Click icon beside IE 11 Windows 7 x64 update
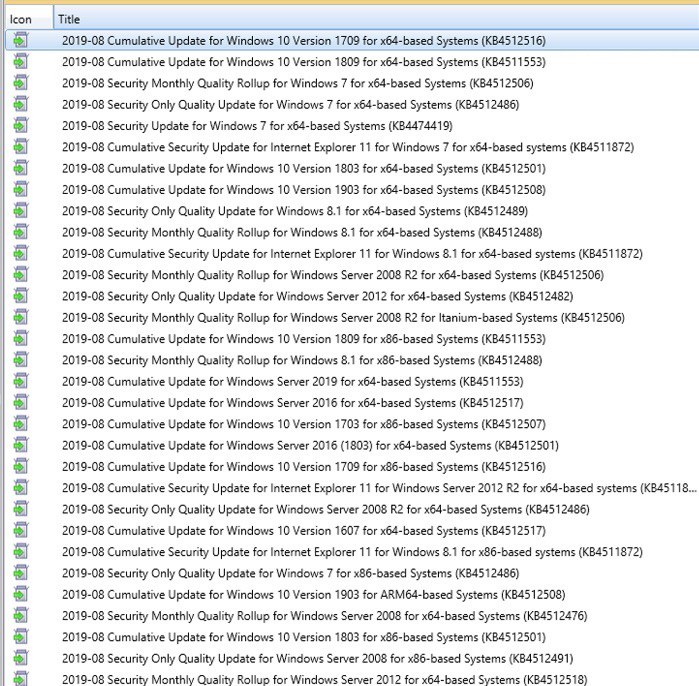This screenshot has height=686, width=699. [x=21, y=147]
